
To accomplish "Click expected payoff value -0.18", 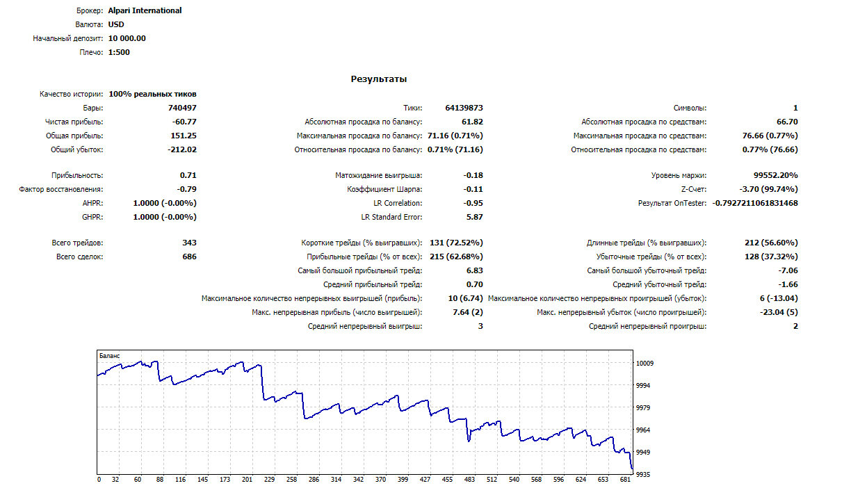I will [473, 175].
